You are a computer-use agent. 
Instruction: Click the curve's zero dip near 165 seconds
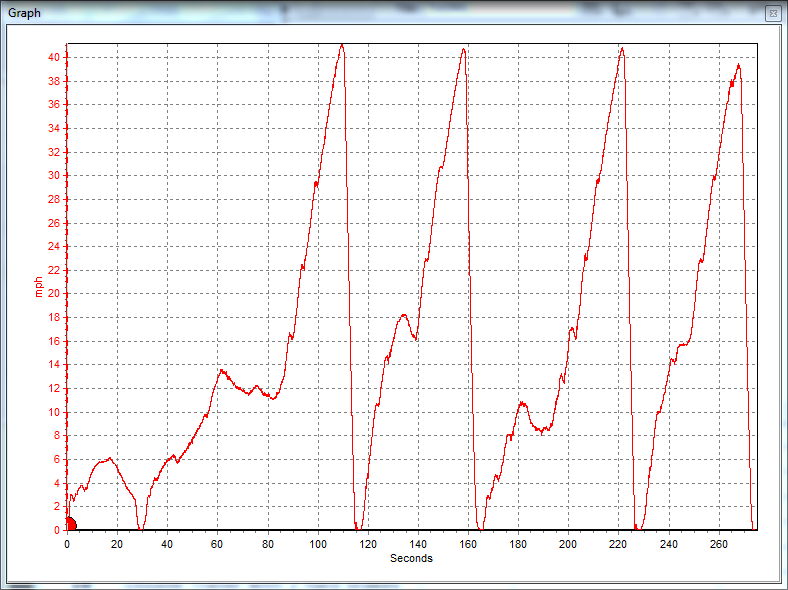(479, 528)
